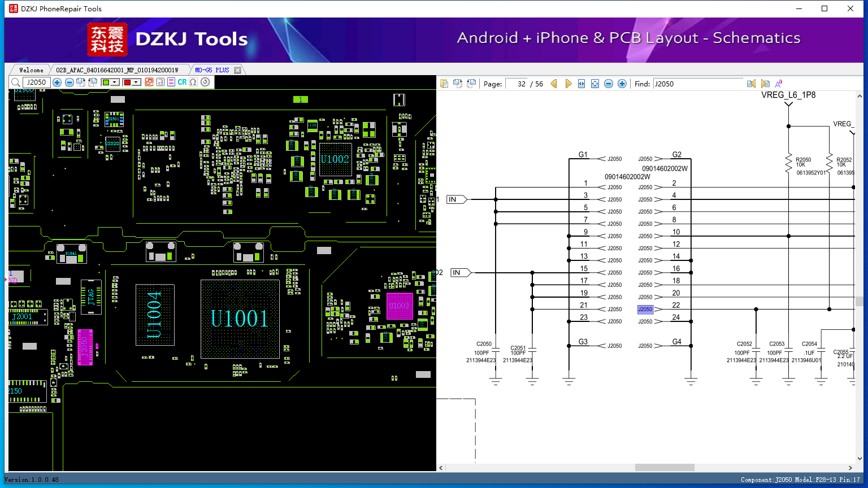Click the Find text field containing J2050

(x=698, y=84)
